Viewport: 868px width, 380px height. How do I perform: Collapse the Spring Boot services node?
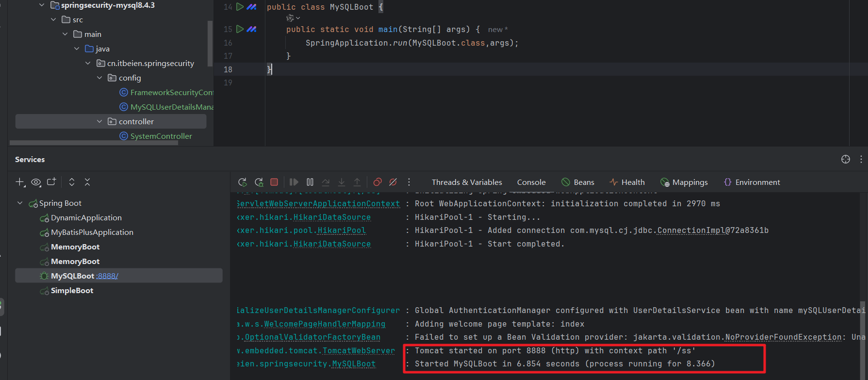(x=20, y=203)
